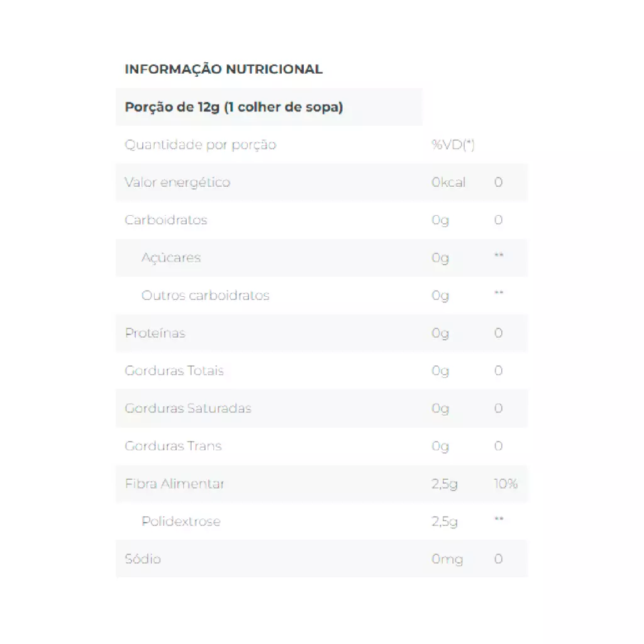This screenshot has width=644, height=644.
Task: Select the Polidextrose sub-row label
Action: coord(181,521)
